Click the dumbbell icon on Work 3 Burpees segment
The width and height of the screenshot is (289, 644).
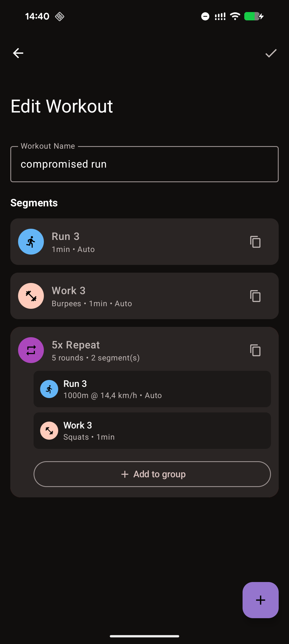coord(31,296)
